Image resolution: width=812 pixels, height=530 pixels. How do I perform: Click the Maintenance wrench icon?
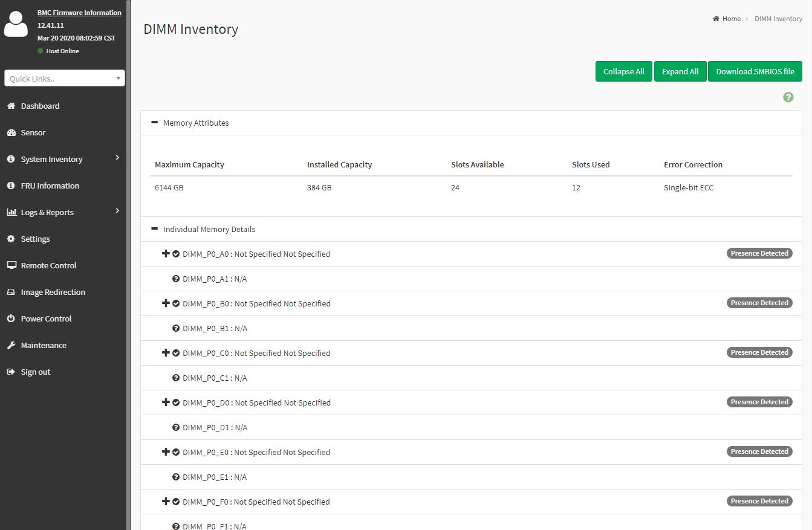coord(11,345)
